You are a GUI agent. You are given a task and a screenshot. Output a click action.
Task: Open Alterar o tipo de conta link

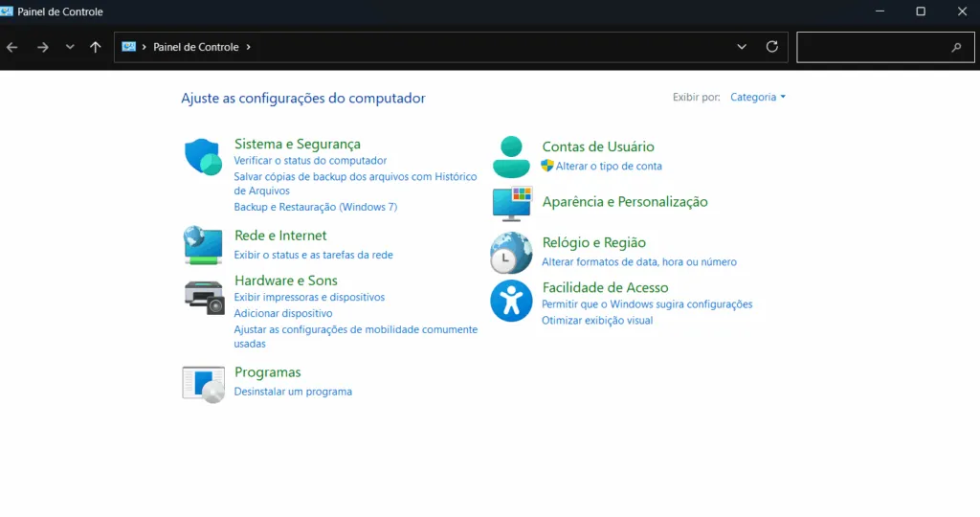coord(609,167)
